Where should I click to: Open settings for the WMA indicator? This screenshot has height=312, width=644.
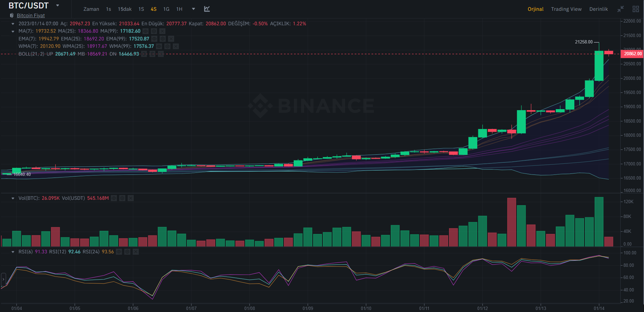click(x=167, y=46)
